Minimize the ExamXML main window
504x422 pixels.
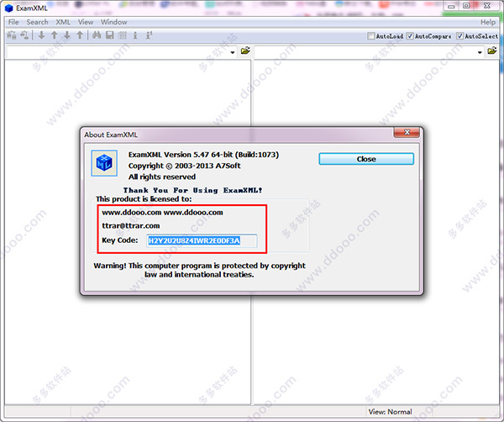coord(451,6)
